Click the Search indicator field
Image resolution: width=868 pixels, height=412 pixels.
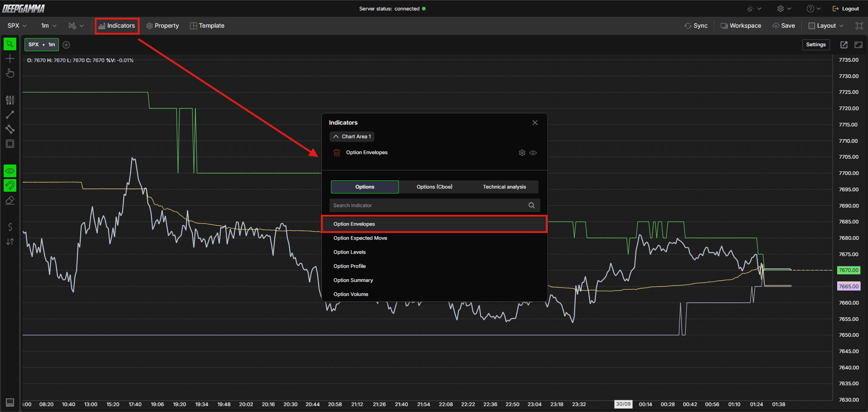435,205
